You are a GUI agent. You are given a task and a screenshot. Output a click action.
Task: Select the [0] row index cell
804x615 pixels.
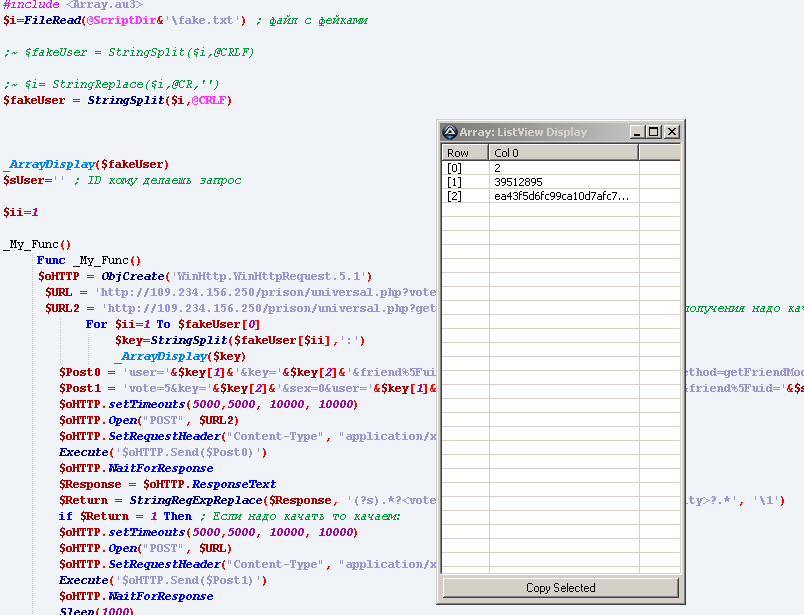pyautogui.click(x=455, y=168)
